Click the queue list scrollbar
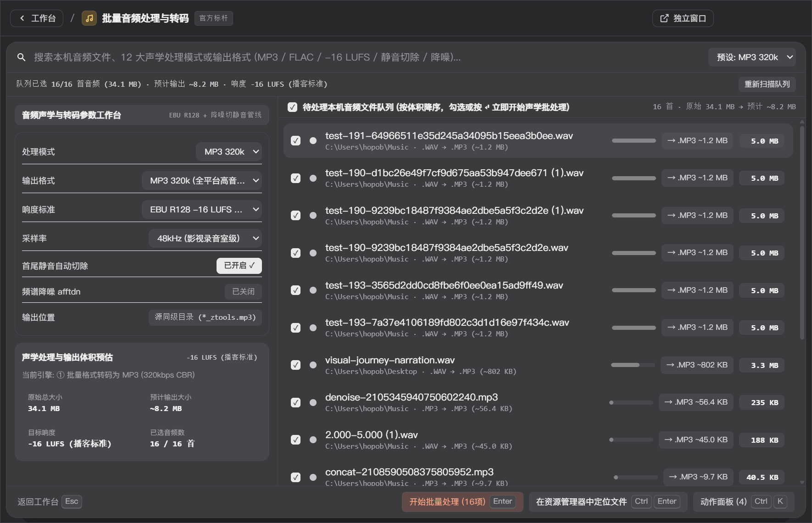 click(x=802, y=232)
